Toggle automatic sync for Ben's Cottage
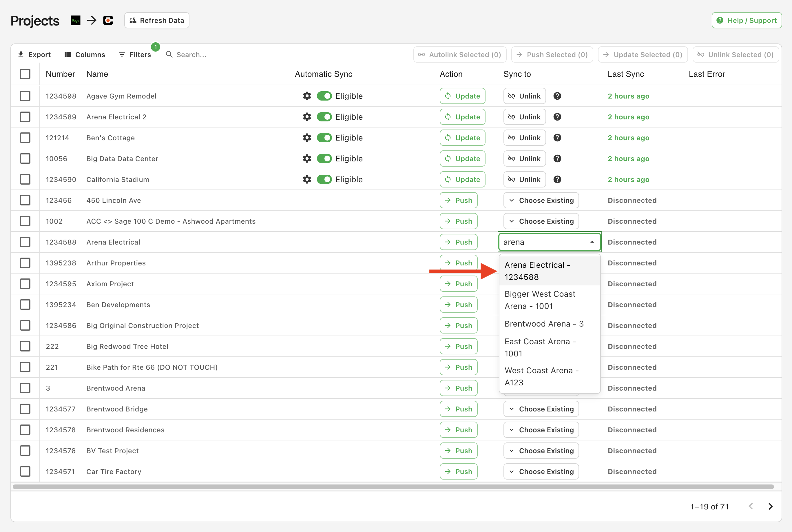Screen dimensions: 792x532 (x=324, y=138)
